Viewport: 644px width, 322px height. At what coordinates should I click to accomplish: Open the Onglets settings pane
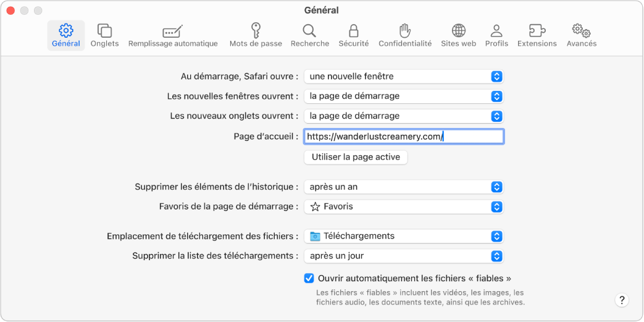click(x=104, y=35)
